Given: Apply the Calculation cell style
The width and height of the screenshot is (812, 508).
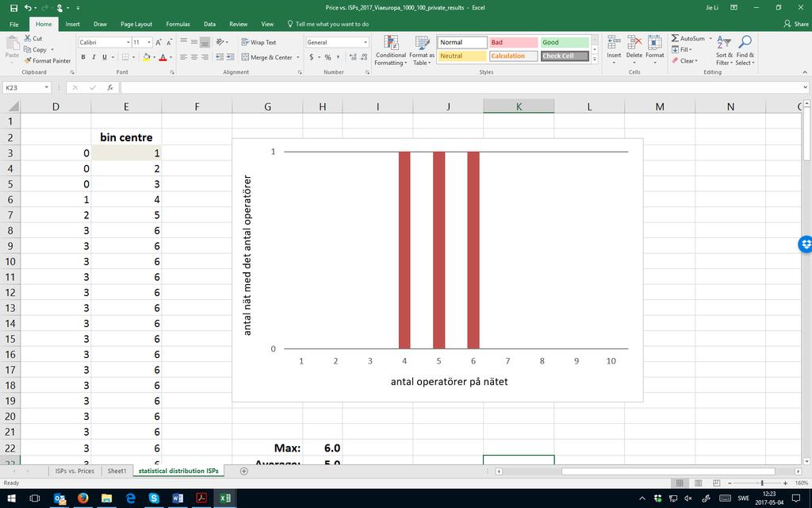Looking at the screenshot, I should (x=513, y=56).
